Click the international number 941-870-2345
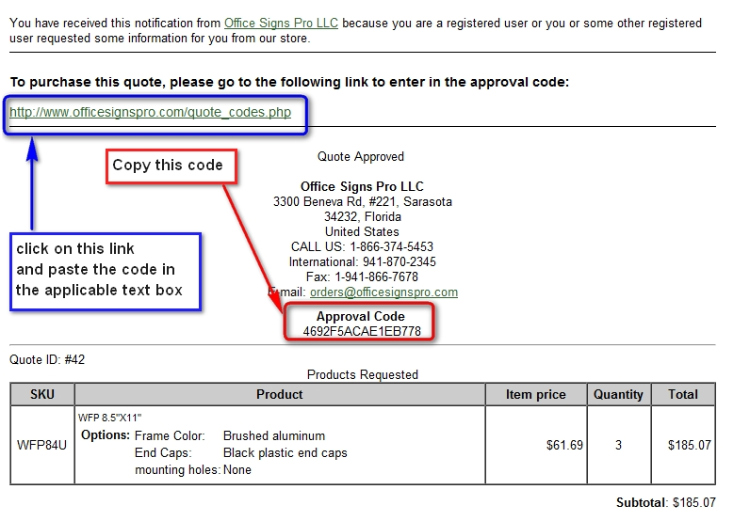Image resolution: width=750 pixels, height=521 pixels. click(x=399, y=262)
